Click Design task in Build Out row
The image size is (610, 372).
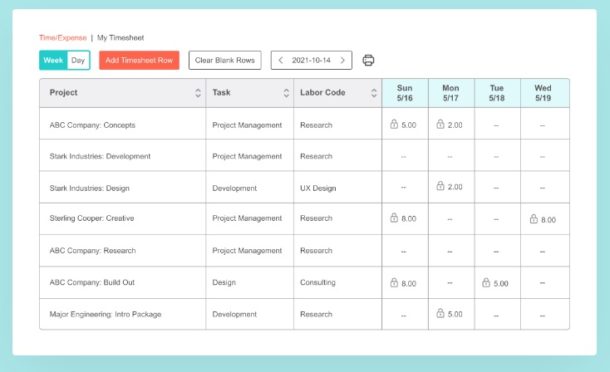pos(224,283)
